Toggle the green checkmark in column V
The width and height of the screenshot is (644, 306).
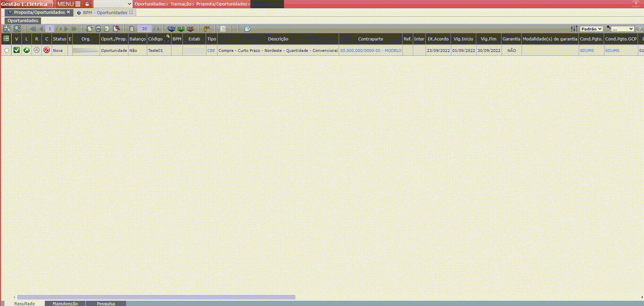click(x=16, y=50)
